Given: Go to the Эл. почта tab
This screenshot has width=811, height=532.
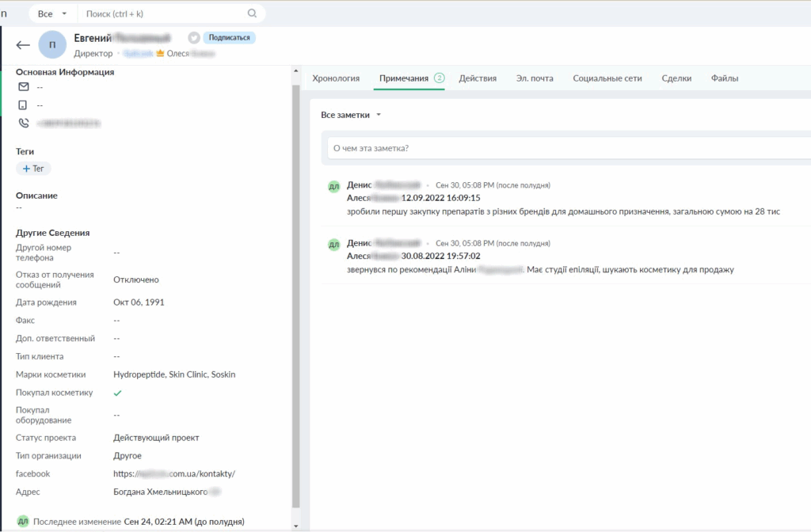Looking at the screenshot, I should pyautogui.click(x=535, y=78).
